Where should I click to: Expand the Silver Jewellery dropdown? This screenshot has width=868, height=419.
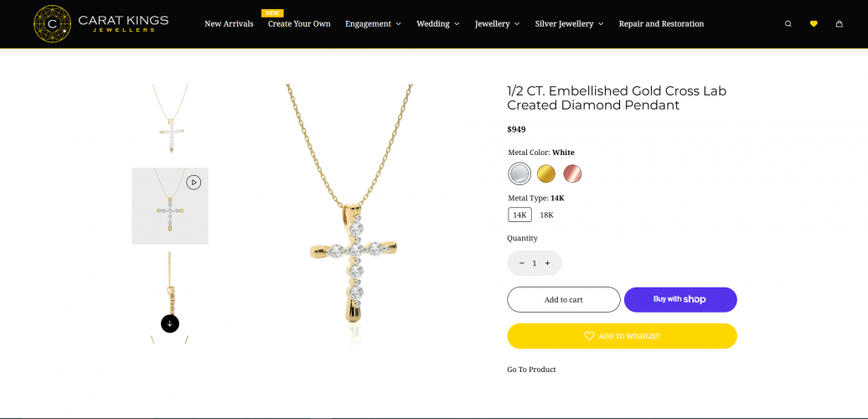coord(569,23)
